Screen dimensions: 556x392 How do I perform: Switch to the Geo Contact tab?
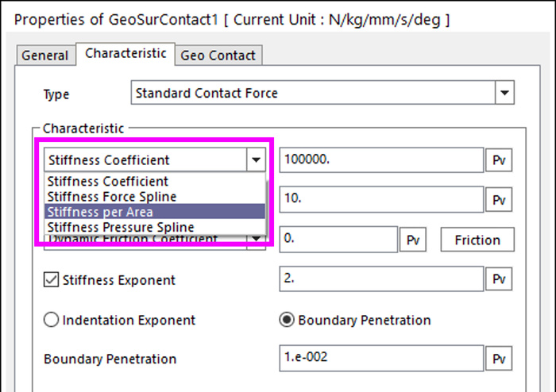pos(218,56)
